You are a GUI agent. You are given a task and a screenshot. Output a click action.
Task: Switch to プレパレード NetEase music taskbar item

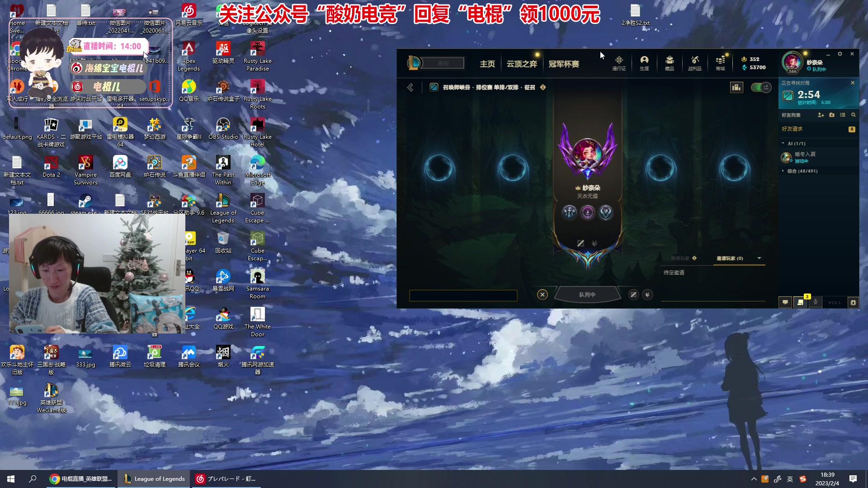pos(226,479)
